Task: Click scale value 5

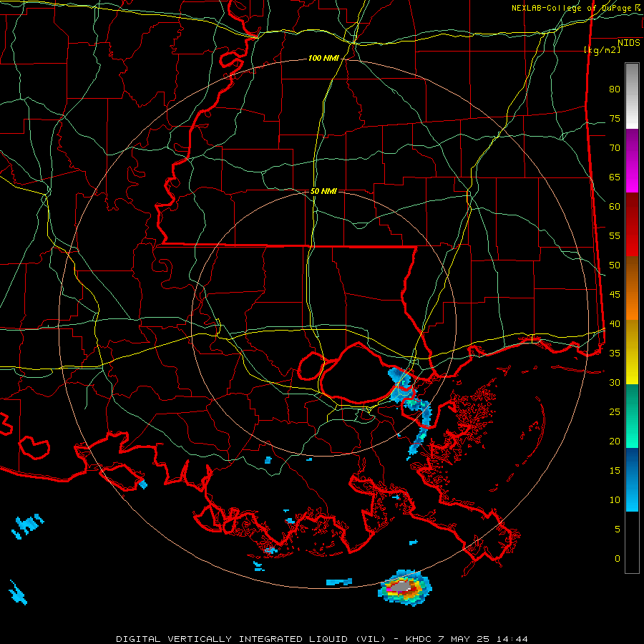Action: [x=618, y=530]
